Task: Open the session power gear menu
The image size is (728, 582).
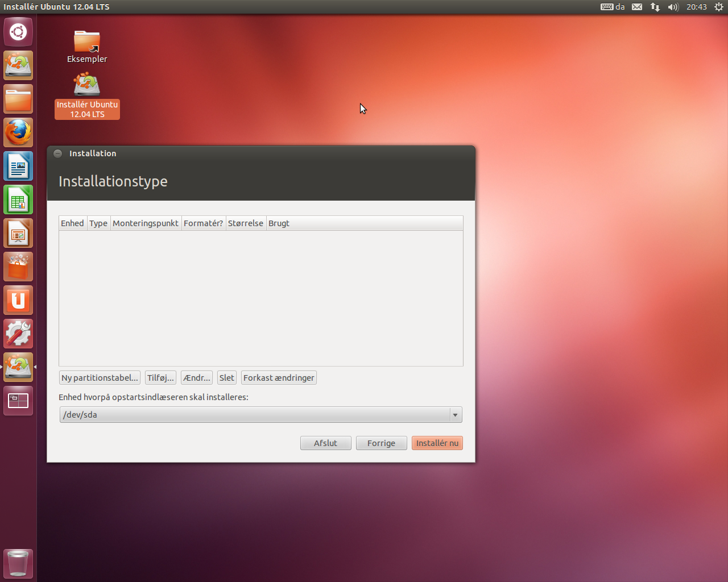Action: 718,7
